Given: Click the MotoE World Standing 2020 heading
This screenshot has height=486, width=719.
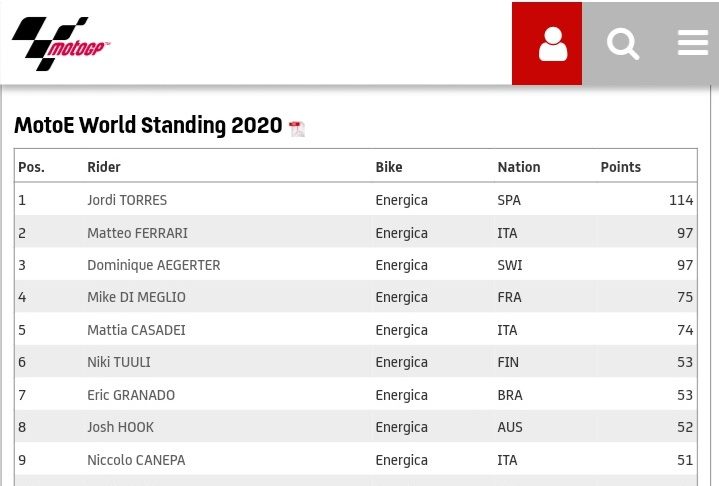Looking at the screenshot, I should tap(148, 126).
